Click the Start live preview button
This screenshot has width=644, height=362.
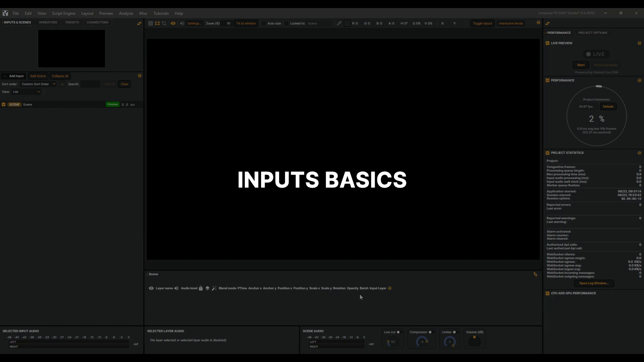581,65
